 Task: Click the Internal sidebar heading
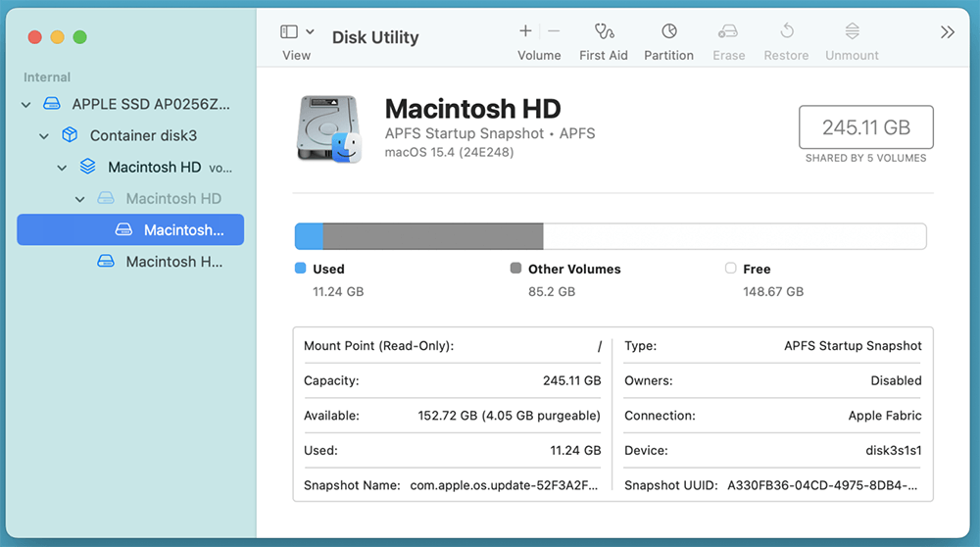(47, 77)
